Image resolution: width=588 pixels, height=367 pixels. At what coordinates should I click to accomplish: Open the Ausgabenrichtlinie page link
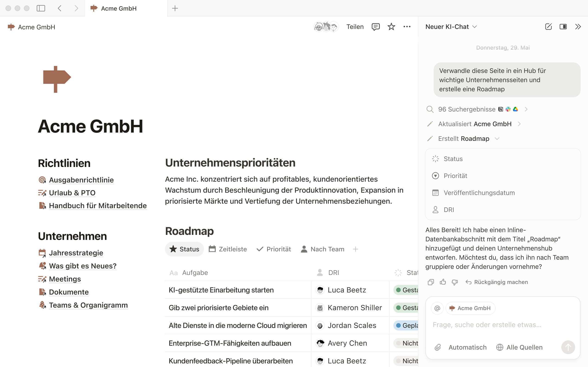click(x=81, y=180)
